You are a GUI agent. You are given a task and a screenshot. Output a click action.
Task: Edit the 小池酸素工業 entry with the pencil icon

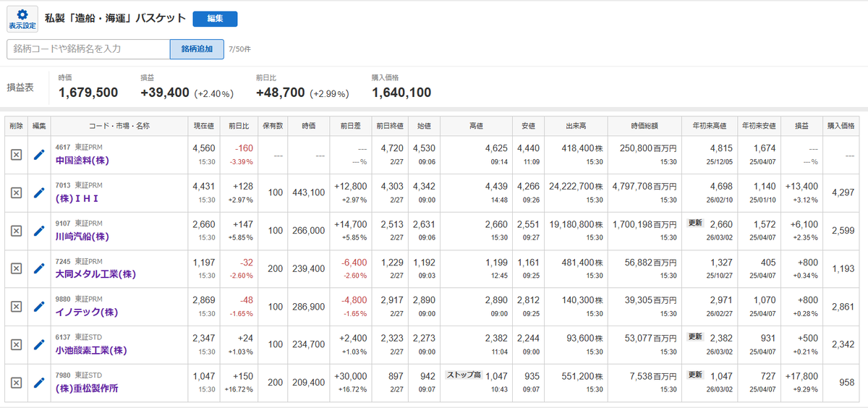click(x=39, y=344)
